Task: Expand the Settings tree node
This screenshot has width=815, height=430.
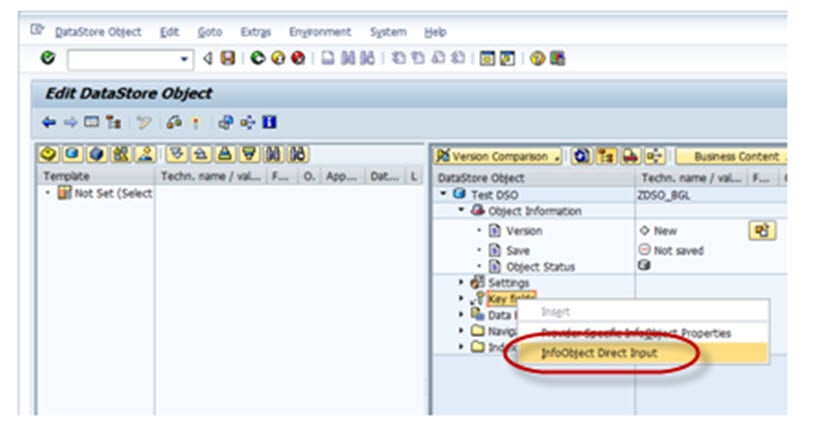Action: (x=461, y=283)
